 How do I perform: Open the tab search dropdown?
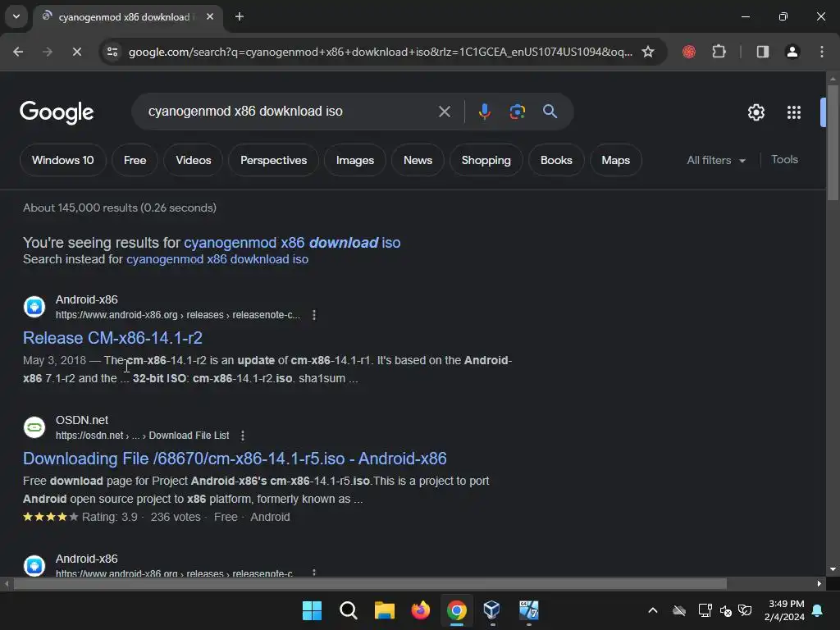point(16,16)
